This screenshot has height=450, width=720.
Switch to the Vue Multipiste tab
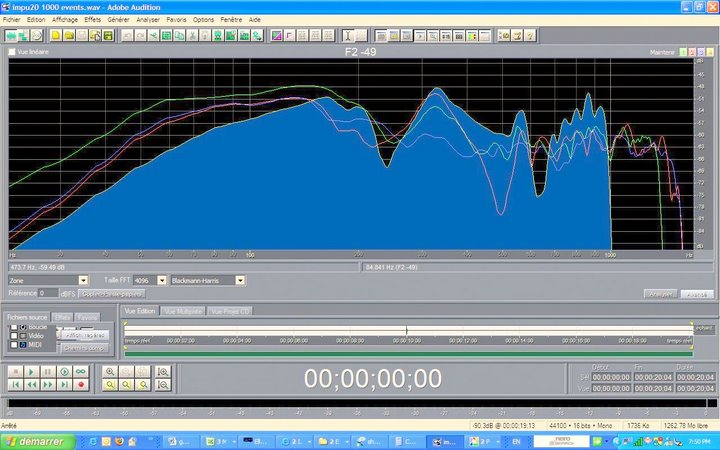183,311
